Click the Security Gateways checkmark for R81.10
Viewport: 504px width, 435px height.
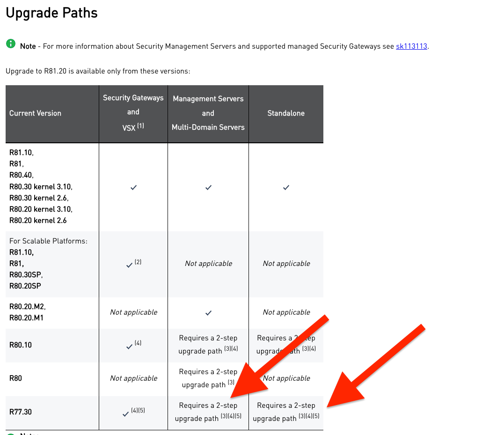click(133, 187)
